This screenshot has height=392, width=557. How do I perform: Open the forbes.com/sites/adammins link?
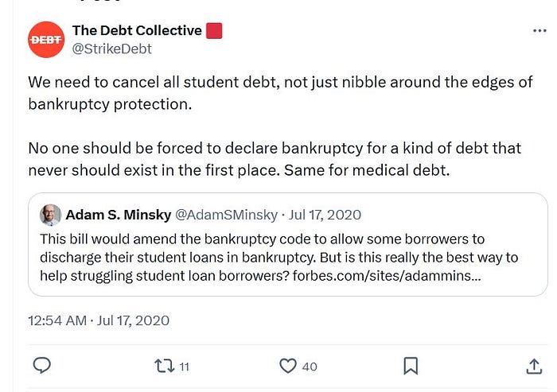tap(387, 276)
